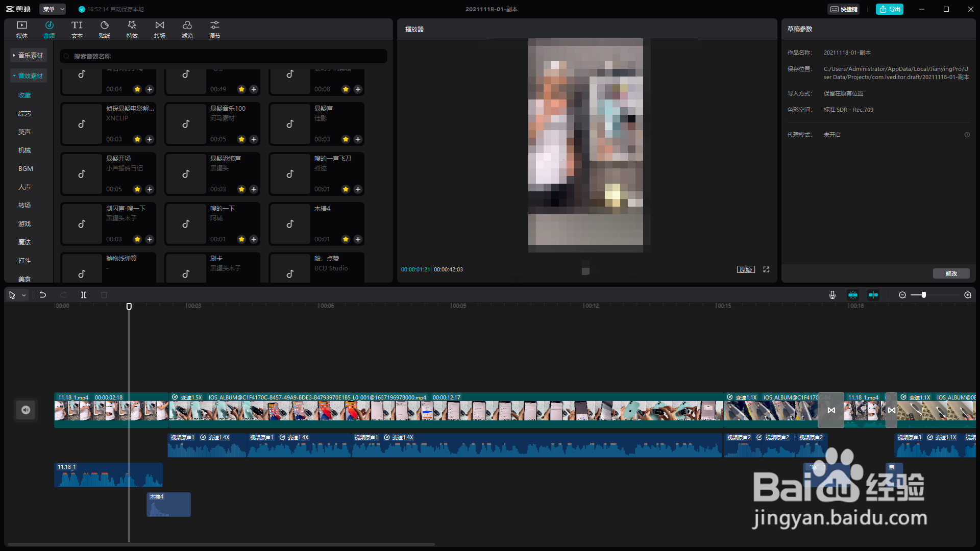
Task: Enter fullscreen preview in player
Action: coord(766,269)
